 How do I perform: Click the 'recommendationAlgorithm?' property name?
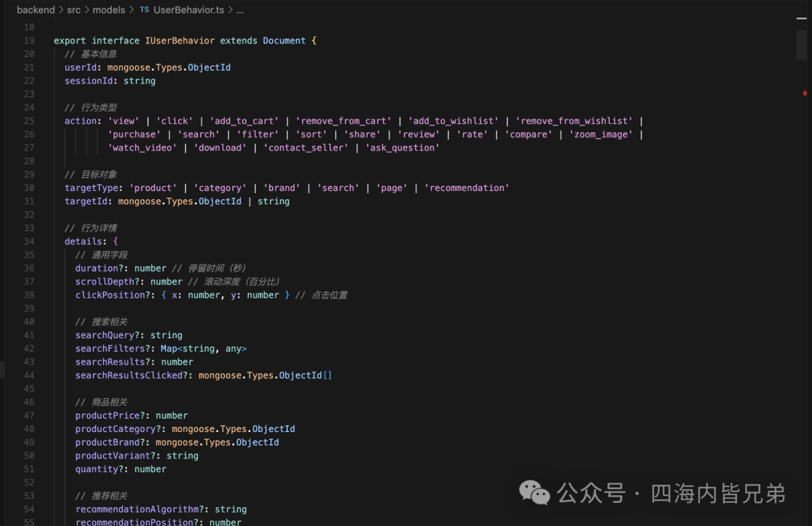pos(139,509)
